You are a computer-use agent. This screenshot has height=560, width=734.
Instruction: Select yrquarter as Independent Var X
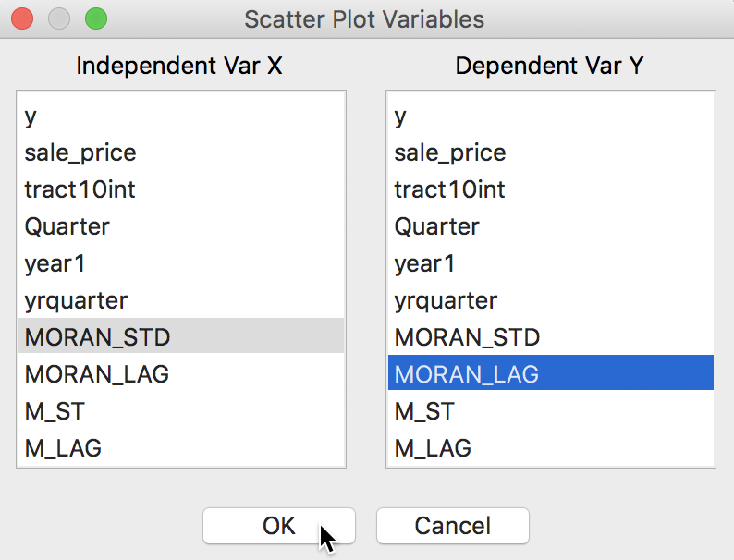point(181,301)
